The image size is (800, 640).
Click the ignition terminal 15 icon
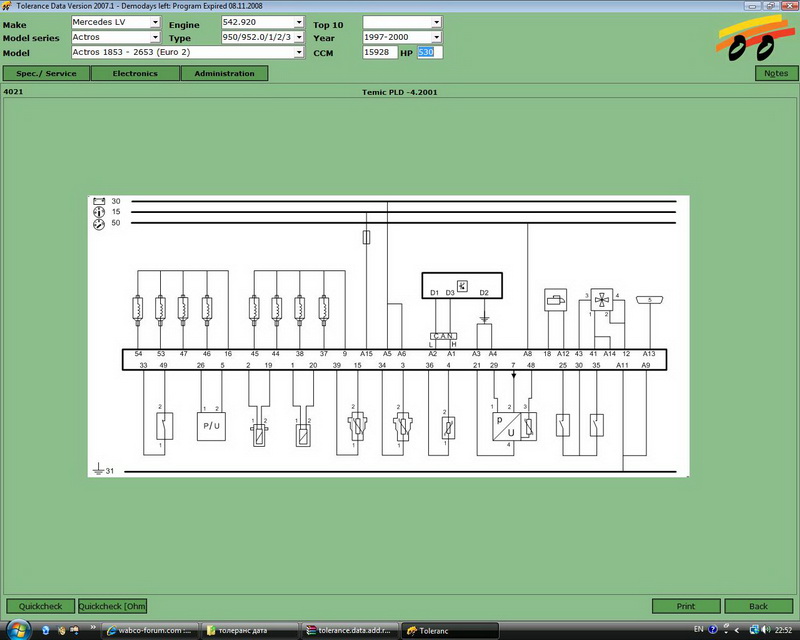[x=99, y=212]
